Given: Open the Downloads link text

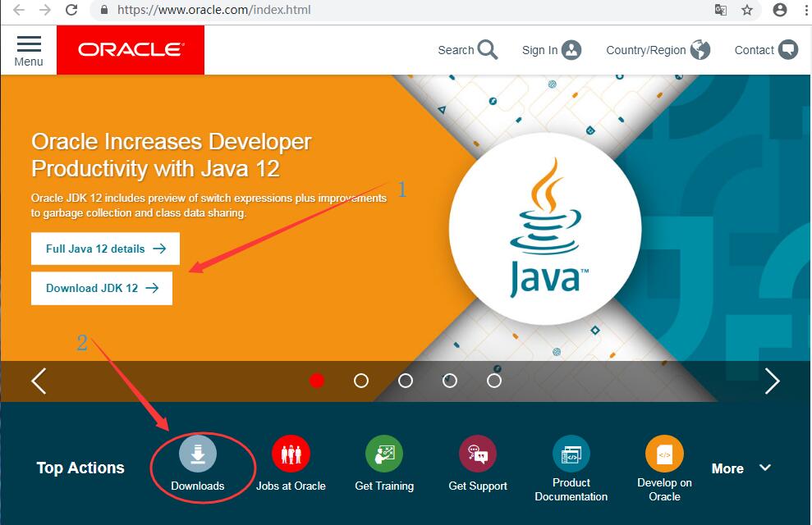Looking at the screenshot, I should tap(198, 486).
